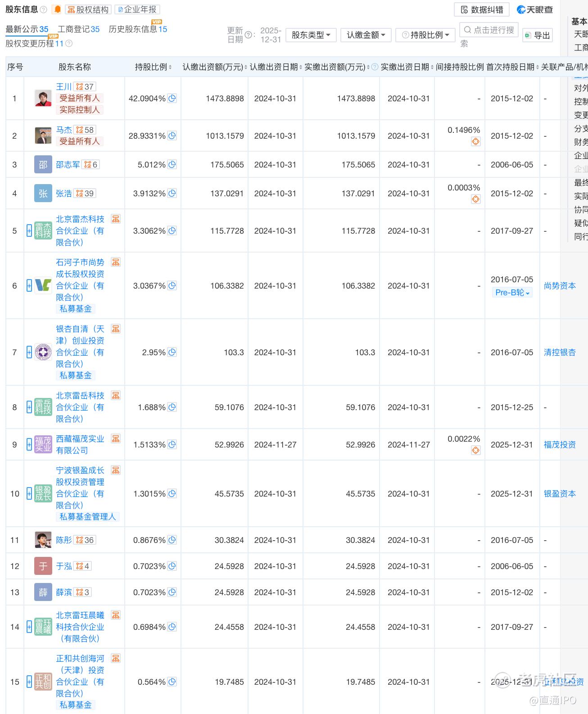Click 王川's profile photo thumbnail
588x714 pixels.
coord(43,98)
